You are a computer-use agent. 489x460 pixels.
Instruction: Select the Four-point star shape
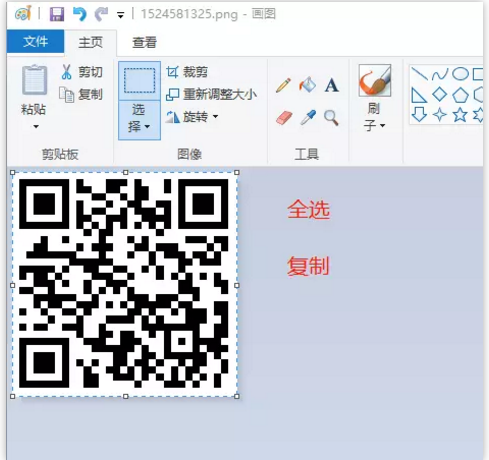click(x=440, y=115)
